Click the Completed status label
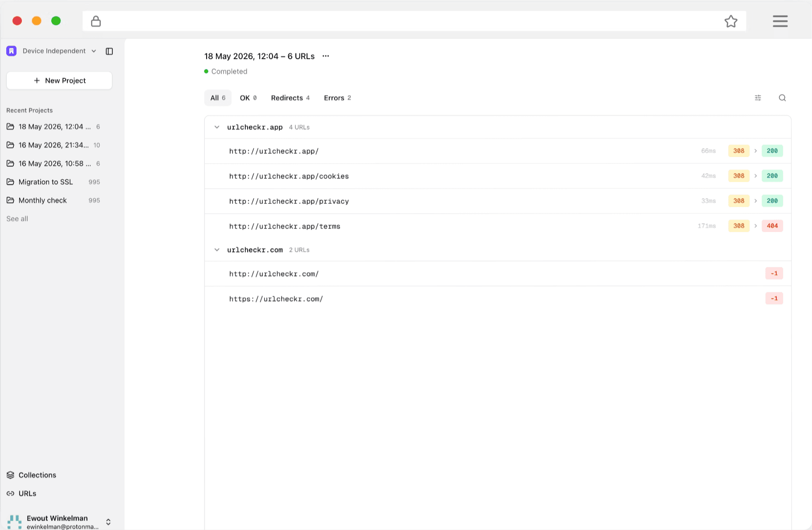The height and width of the screenshot is (530, 812). 229,71
